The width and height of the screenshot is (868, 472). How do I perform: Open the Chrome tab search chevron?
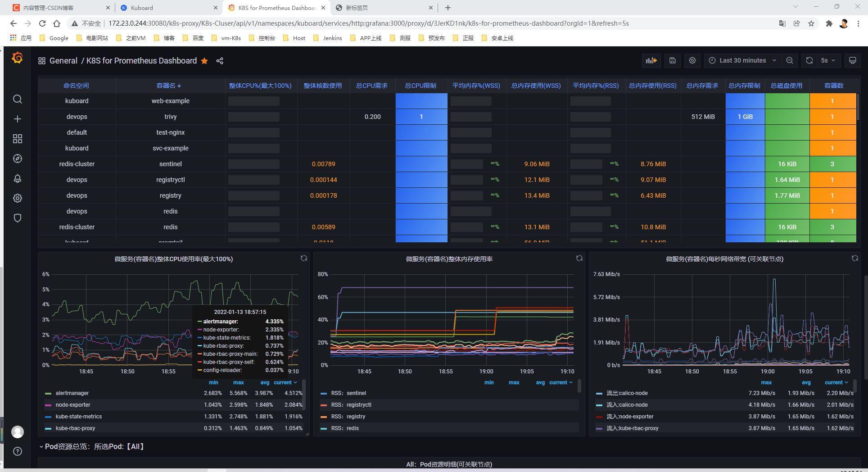click(795, 6)
